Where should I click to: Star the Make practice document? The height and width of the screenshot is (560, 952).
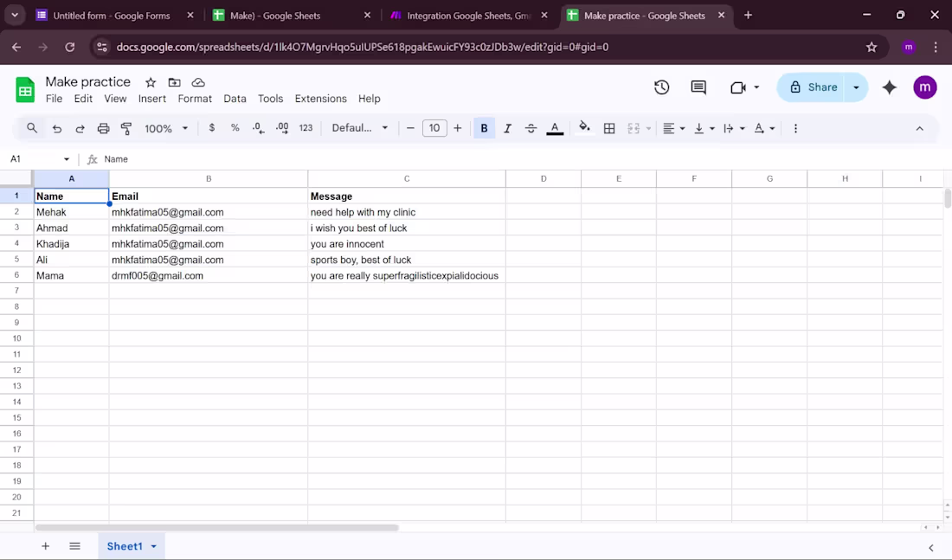(151, 82)
